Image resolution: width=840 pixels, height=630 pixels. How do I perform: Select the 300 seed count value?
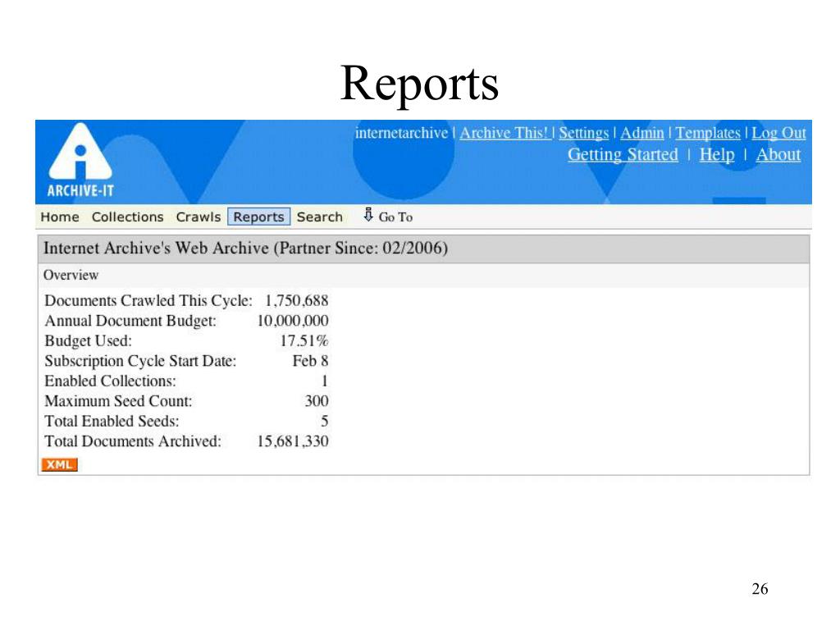coord(317,400)
